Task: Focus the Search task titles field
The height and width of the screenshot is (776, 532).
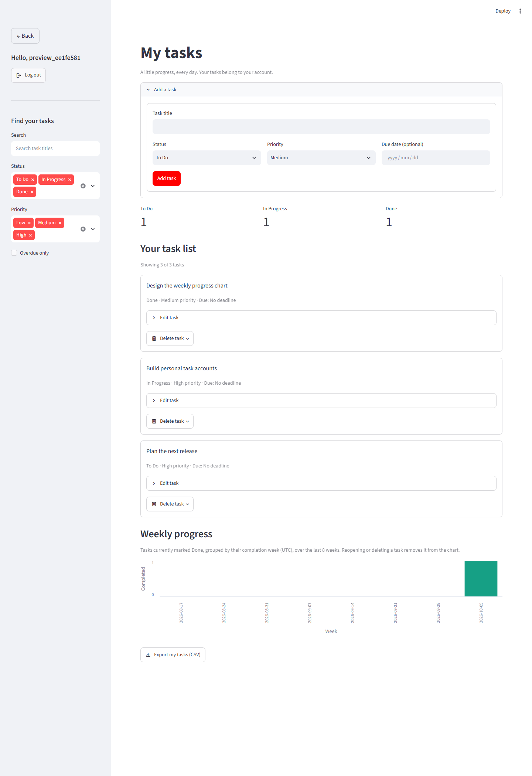Action: [x=55, y=149]
